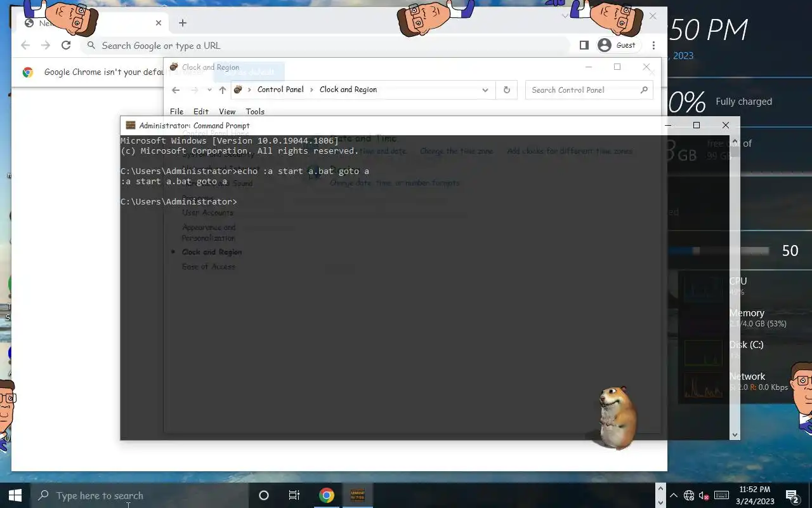Focus Chrome's Search Google or type a URL bar

[x=325, y=46]
